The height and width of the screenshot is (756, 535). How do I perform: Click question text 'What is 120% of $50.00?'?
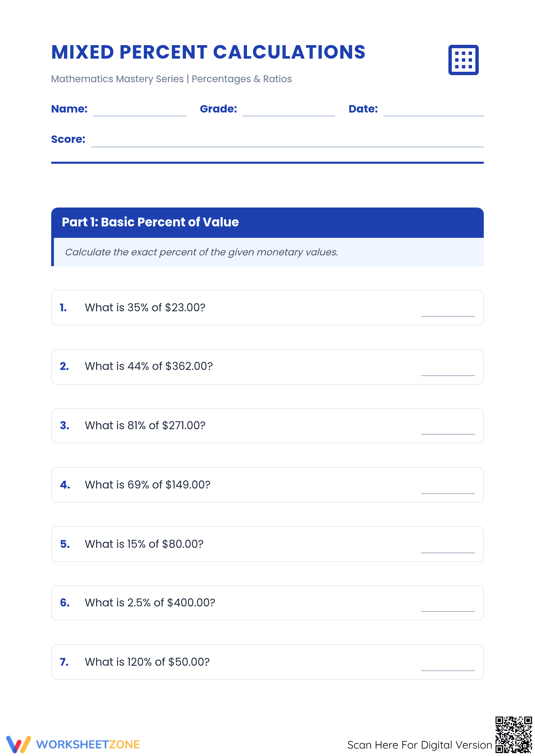click(147, 662)
